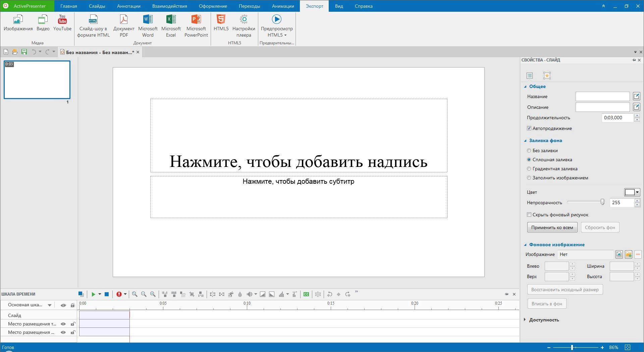The height and width of the screenshot is (352, 644).
Task: Click the Непрозрачность slider handle
Action: [602, 202]
